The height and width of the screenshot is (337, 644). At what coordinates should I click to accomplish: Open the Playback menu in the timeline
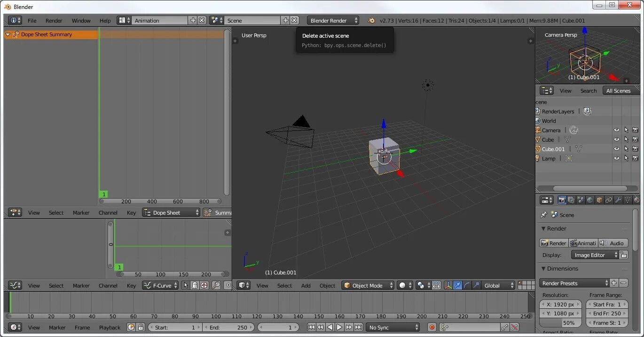click(110, 327)
